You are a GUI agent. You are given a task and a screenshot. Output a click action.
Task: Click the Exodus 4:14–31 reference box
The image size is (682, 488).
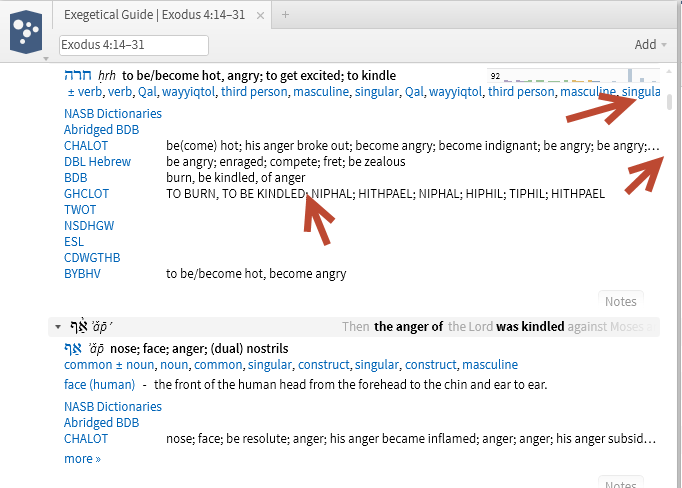[134, 45]
